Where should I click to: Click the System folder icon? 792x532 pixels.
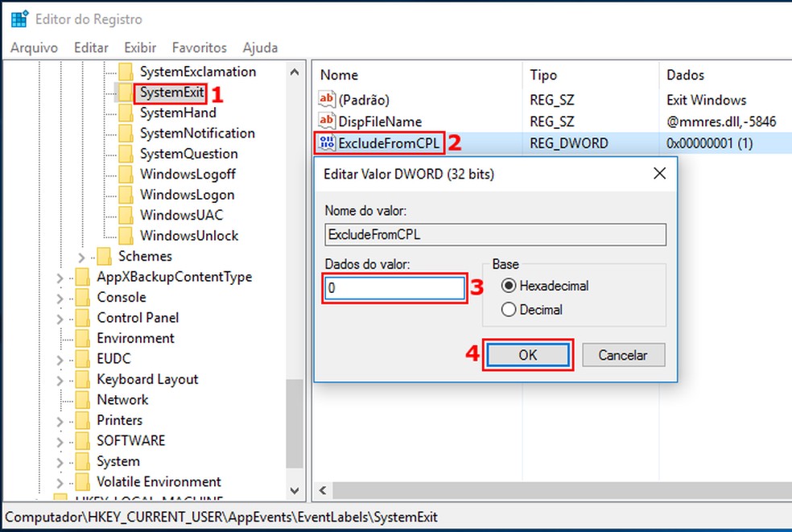point(82,461)
